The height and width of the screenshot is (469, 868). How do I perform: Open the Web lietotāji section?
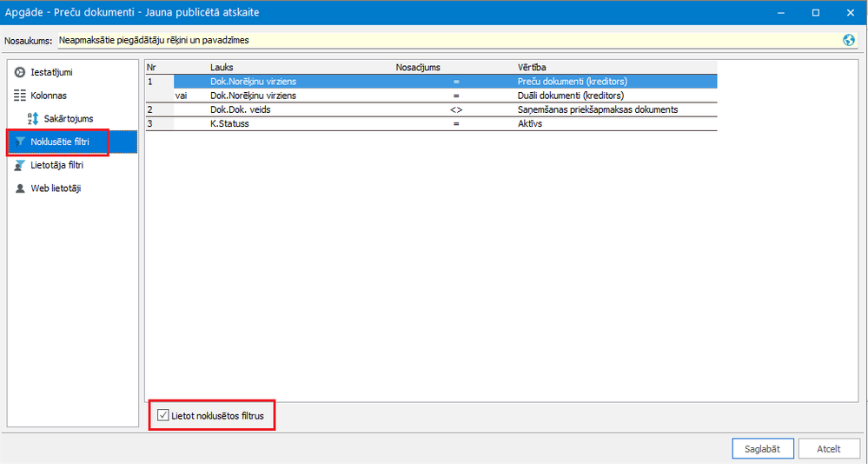72,188
